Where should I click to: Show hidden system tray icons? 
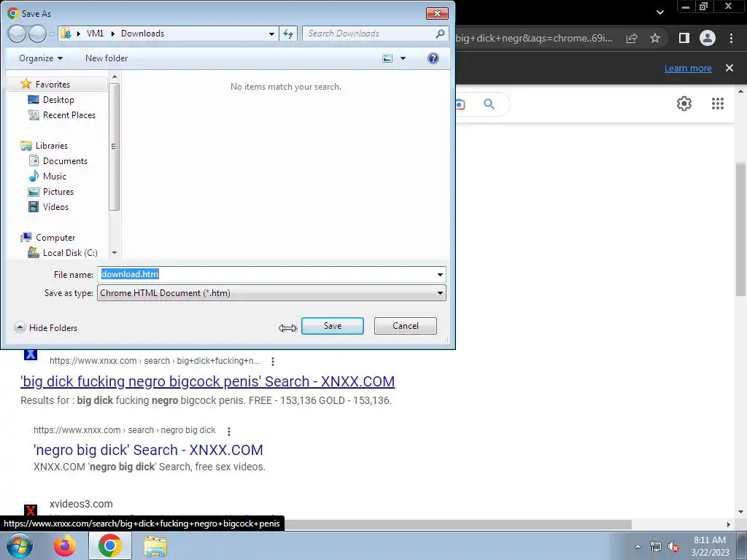point(638,546)
